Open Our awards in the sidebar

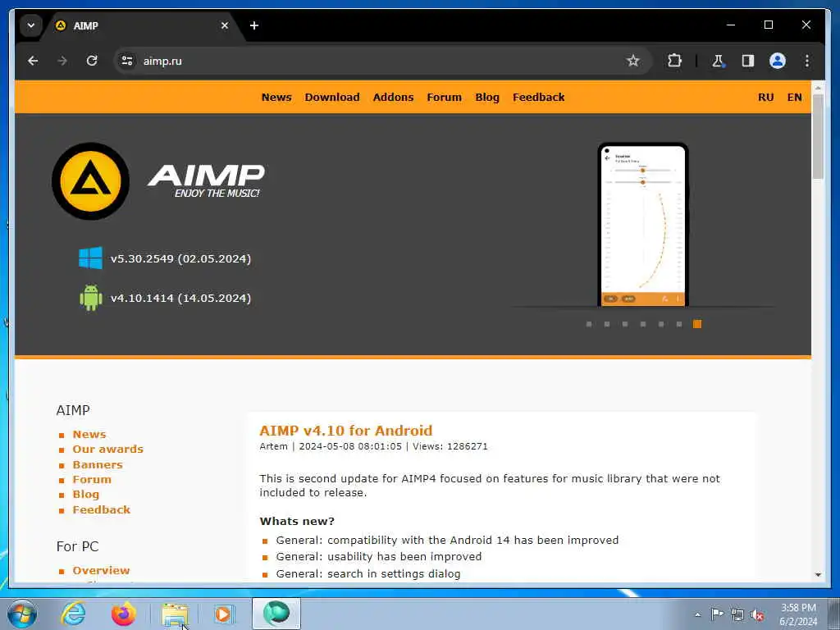coord(107,449)
